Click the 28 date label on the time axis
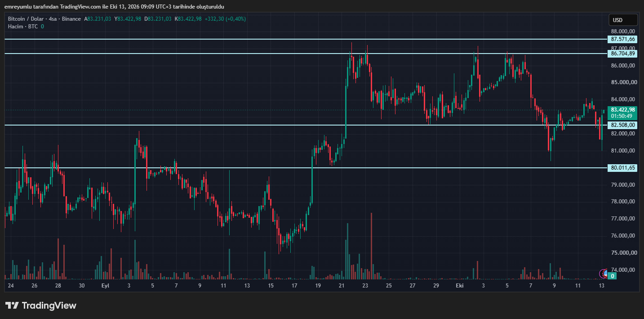The image size is (644, 319). pyautogui.click(x=58, y=286)
